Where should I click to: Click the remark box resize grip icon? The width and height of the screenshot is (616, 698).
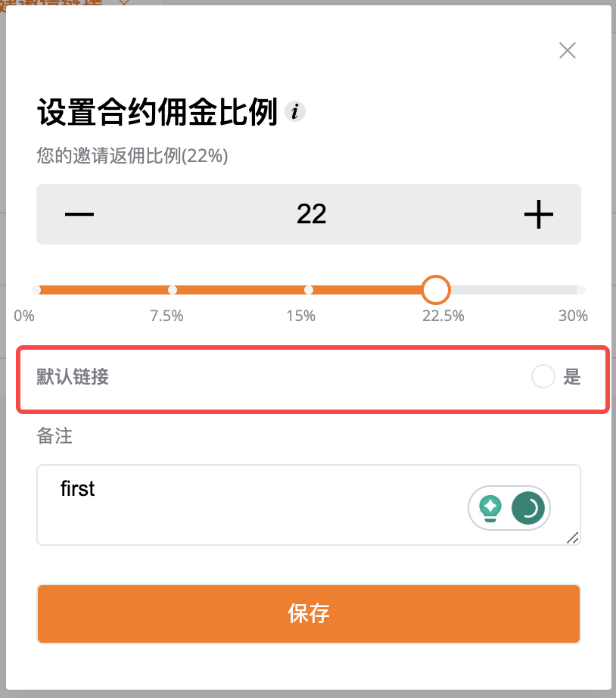573,538
